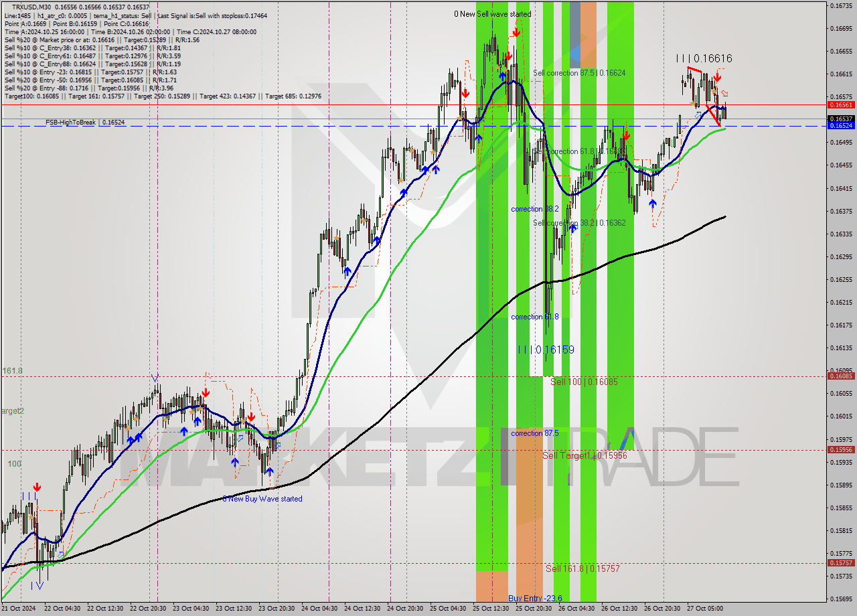The image size is (857, 616).
Task: Click the black 0.16537 current price tag
Action: tap(841, 119)
